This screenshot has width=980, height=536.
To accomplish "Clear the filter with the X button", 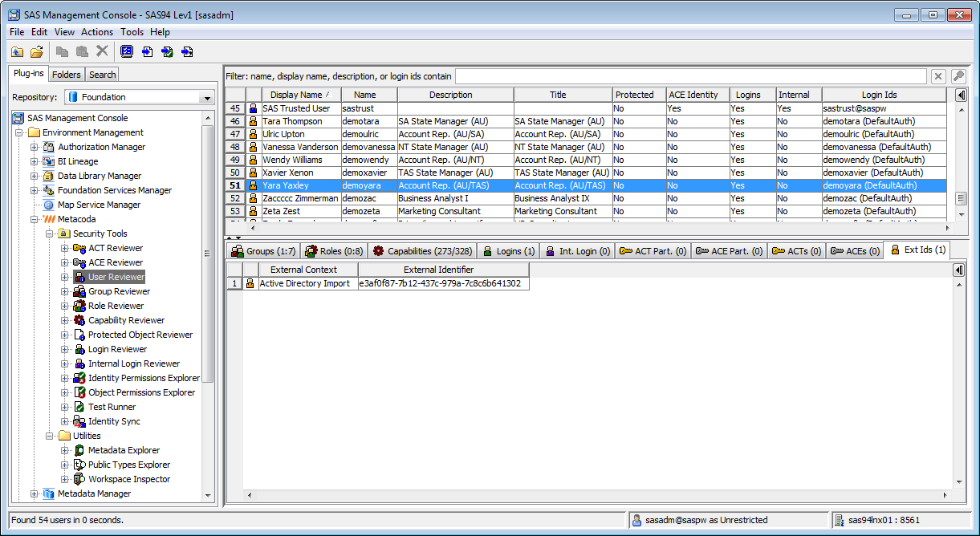I will coord(938,76).
